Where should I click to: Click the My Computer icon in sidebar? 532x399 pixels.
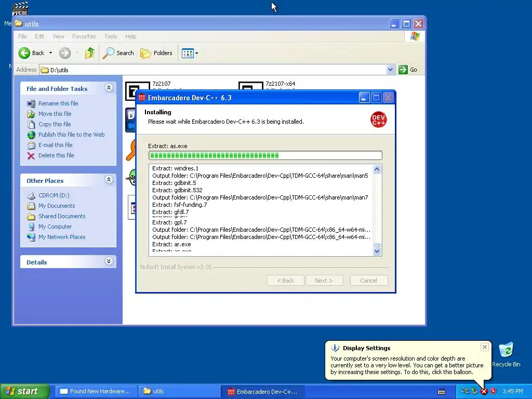(x=31, y=227)
